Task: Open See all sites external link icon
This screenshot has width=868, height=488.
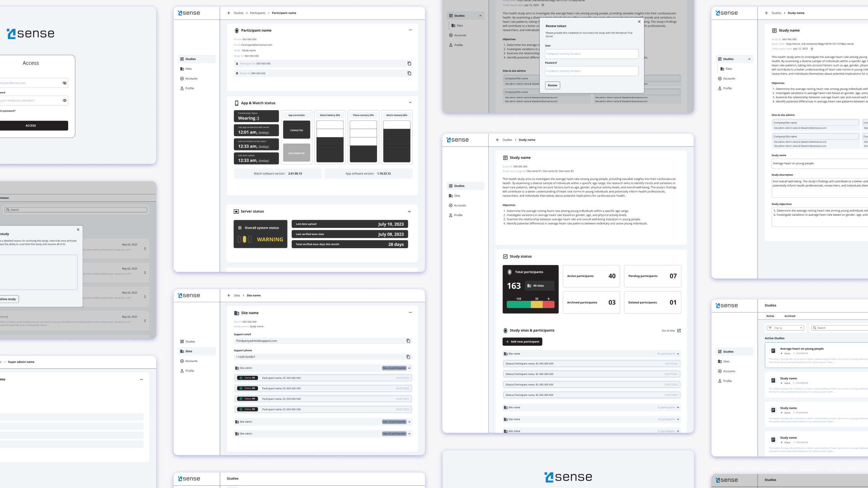Action: [679, 330]
